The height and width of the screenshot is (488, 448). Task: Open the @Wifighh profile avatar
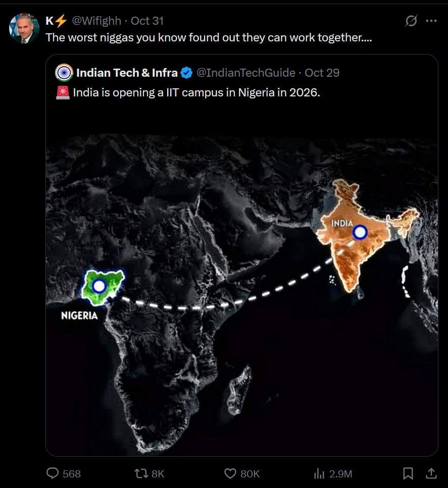point(24,28)
